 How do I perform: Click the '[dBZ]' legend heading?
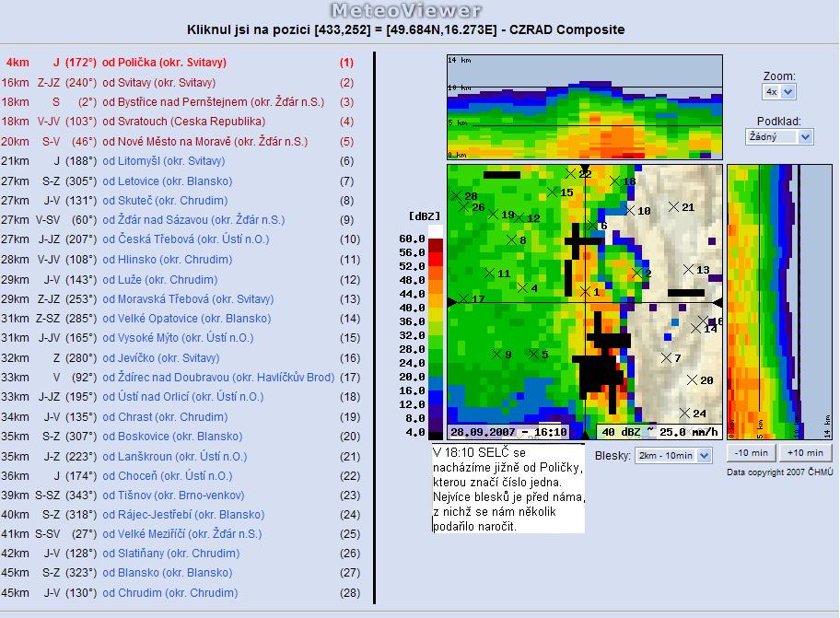click(x=425, y=216)
